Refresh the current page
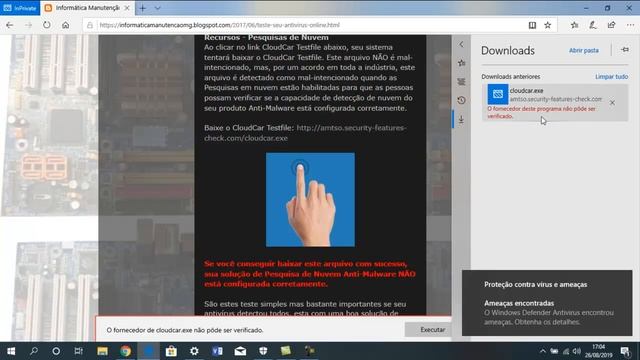This screenshot has height=360, width=640. [x=47, y=25]
